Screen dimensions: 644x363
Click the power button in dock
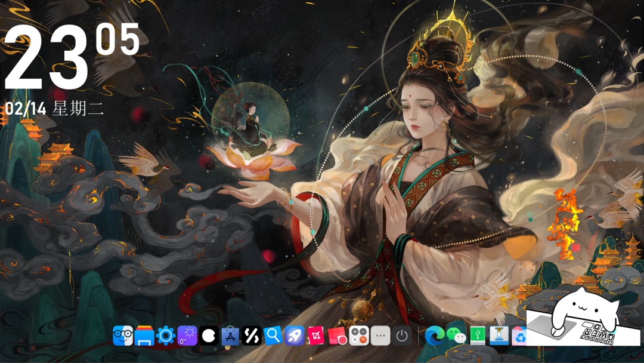point(402,336)
